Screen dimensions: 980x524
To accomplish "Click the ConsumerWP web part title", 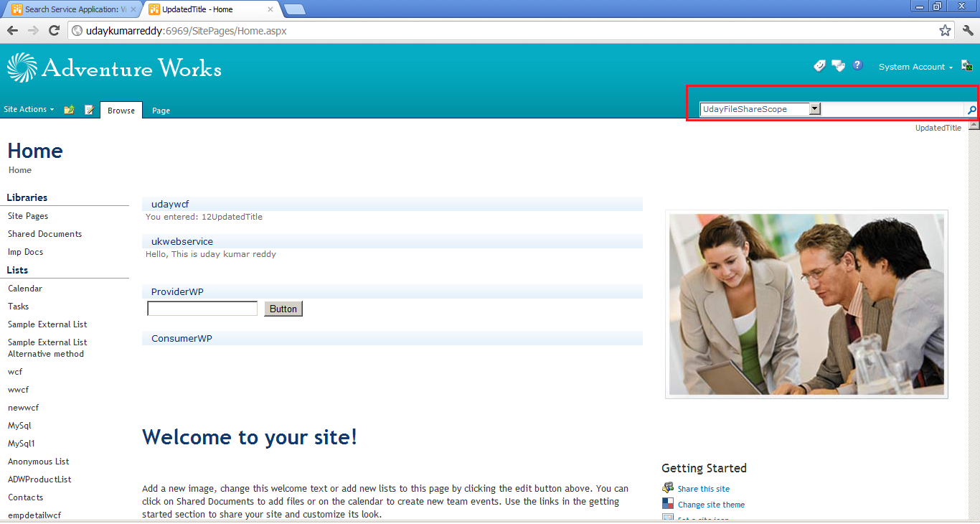I will (x=182, y=339).
